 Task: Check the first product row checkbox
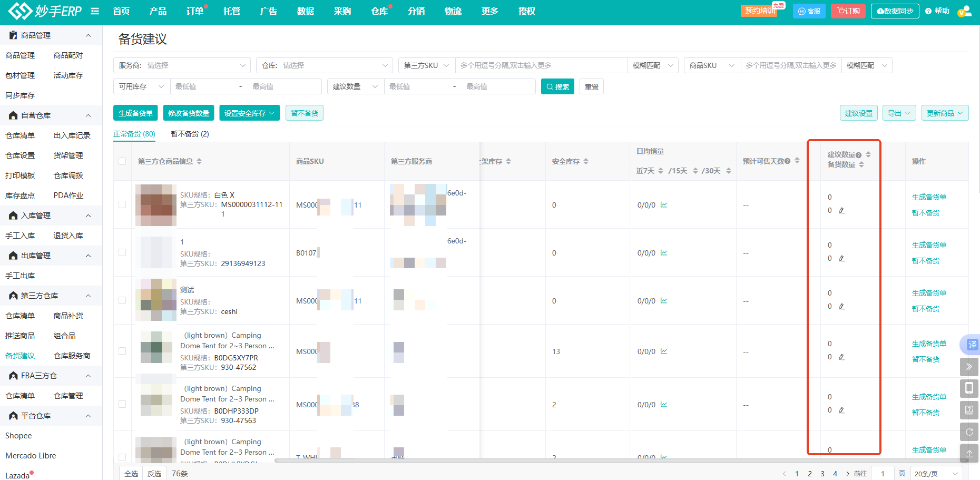click(122, 204)
